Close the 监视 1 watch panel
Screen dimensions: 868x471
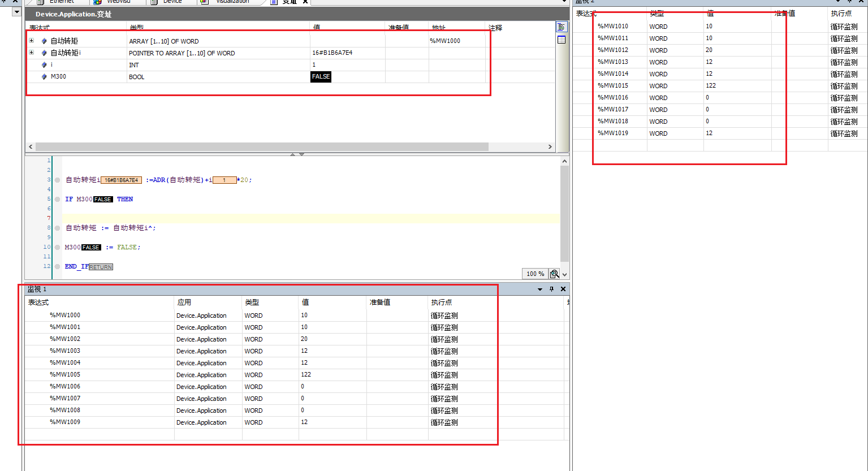563,289
